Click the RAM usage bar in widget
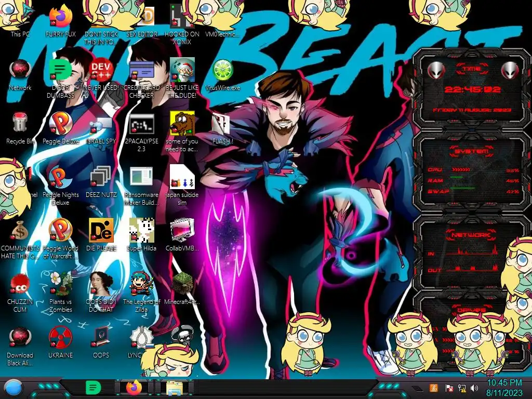This screenshot has width=532, height=399. tap(457, 178)
